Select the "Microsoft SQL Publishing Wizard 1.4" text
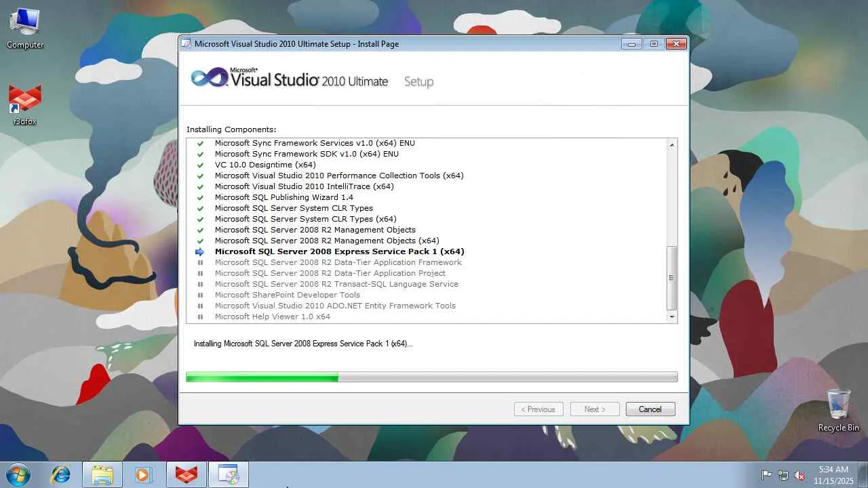 [284, 197]
